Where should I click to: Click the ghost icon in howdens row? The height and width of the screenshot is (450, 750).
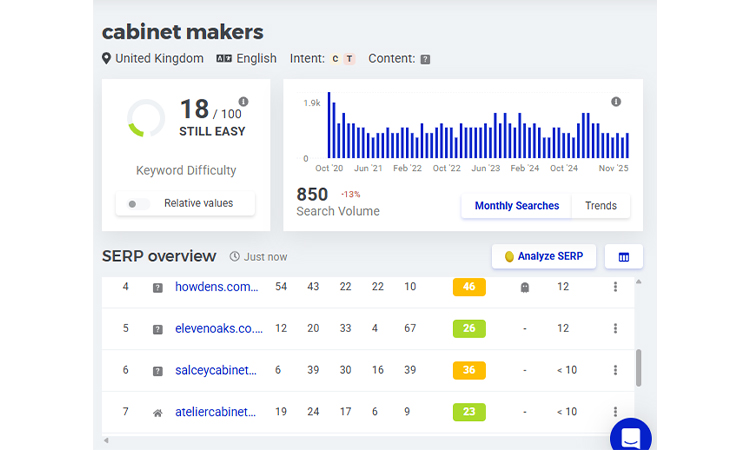pyautogui.click(x=525, y=287)
